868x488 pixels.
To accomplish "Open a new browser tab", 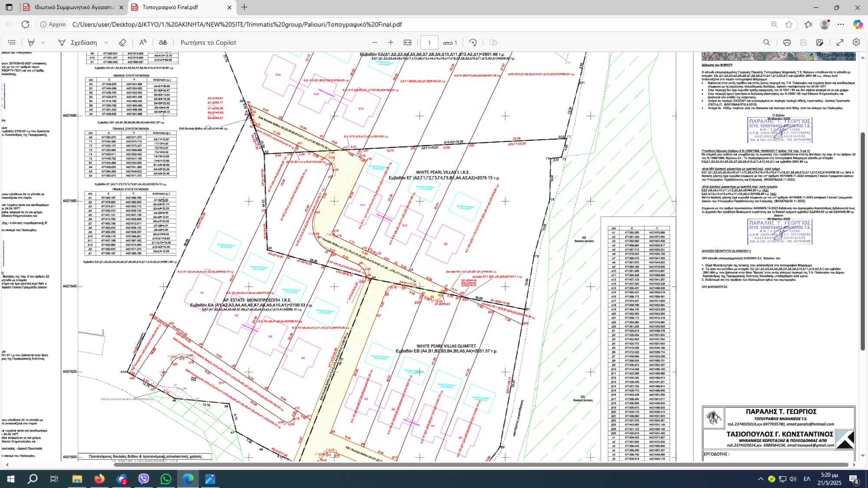I will click(x=244, y=7).
